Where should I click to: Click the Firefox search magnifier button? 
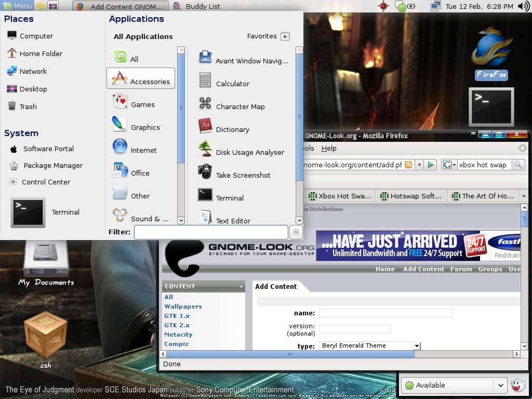click(x=518, y=165)
